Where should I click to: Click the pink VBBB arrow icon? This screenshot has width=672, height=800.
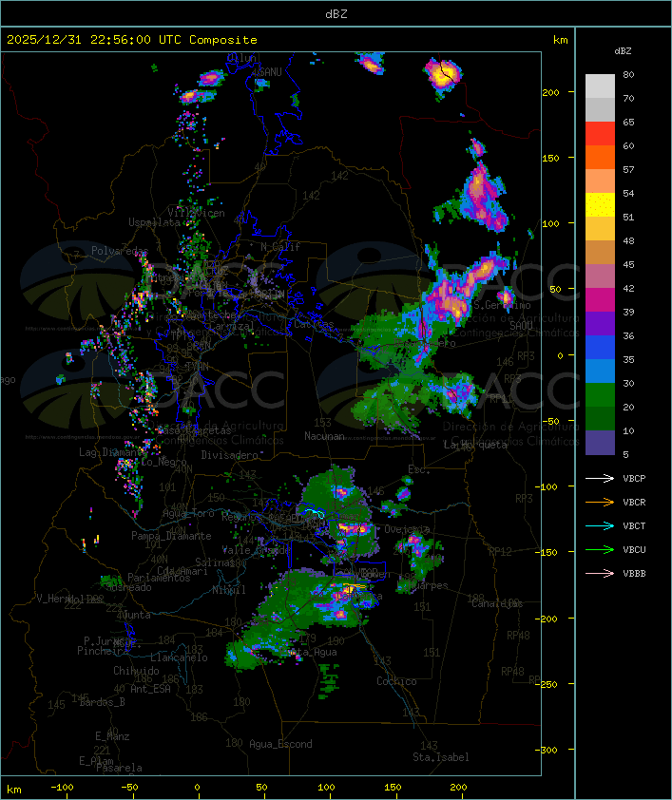pos(600,573)
